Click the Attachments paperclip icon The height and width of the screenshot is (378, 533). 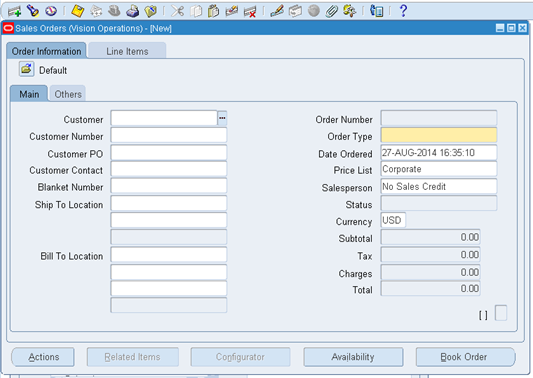[331, 11]
